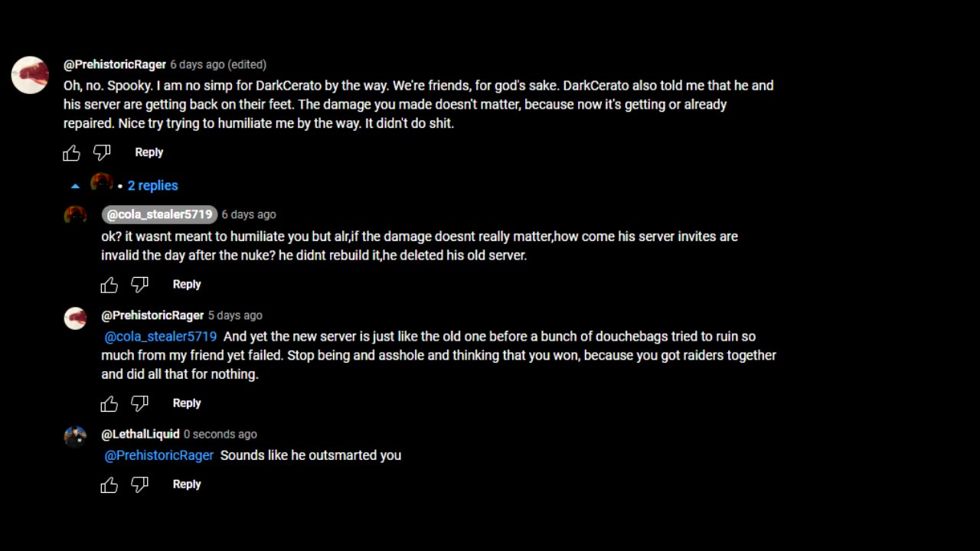Like PrehistoricRager's top comment

coord(71,153)
